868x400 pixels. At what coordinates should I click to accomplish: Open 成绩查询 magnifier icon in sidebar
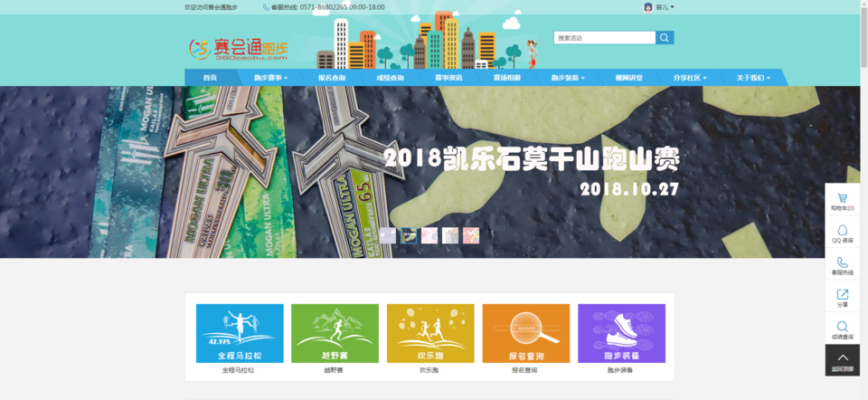[842, 329]
